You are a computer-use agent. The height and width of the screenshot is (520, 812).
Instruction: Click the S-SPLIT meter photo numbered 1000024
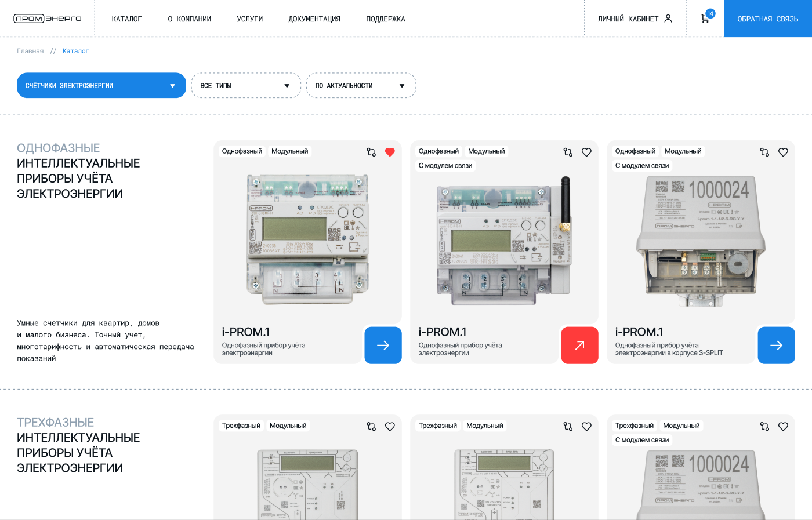701,241
